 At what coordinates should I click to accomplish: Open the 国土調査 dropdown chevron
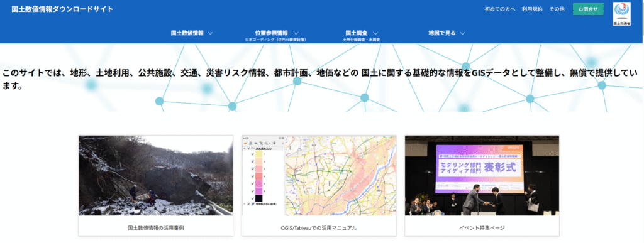[x=375, y=33]
